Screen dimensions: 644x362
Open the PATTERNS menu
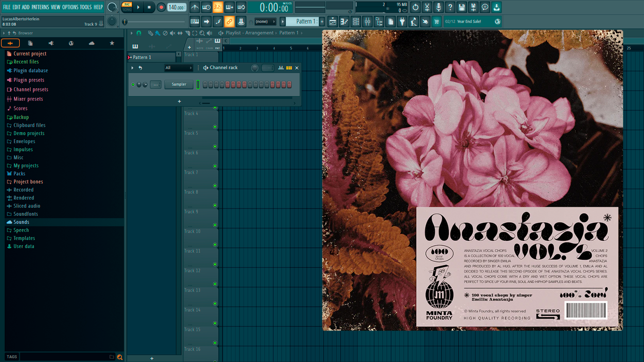click(40, 7)
